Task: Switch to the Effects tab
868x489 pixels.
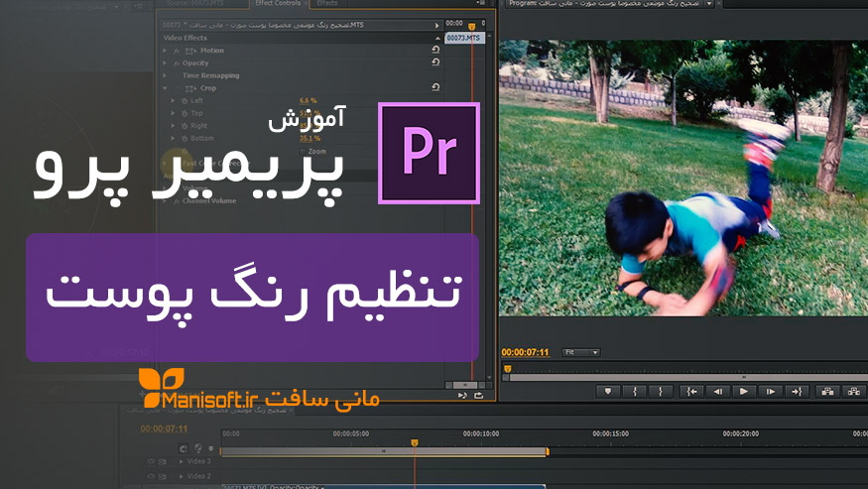Action: coord(326,3)
